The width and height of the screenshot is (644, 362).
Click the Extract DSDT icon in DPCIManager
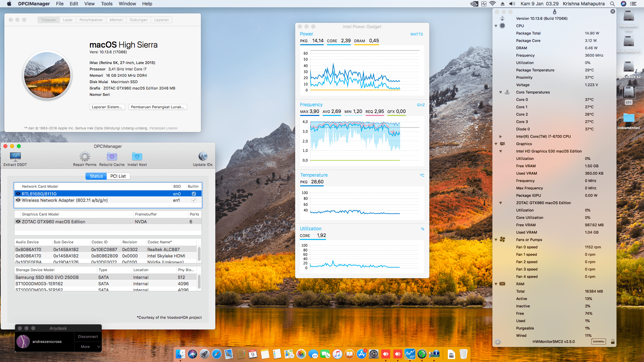tap(15, 157)
